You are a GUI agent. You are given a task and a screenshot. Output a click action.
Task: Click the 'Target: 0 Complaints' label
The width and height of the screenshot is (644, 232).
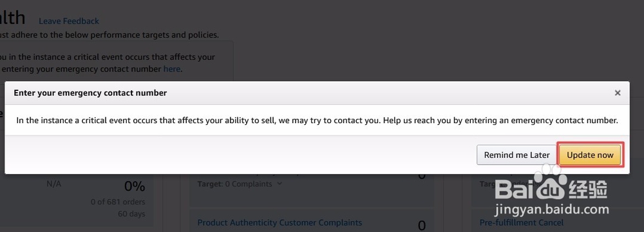pyautogui.click(x=234, y=184)
